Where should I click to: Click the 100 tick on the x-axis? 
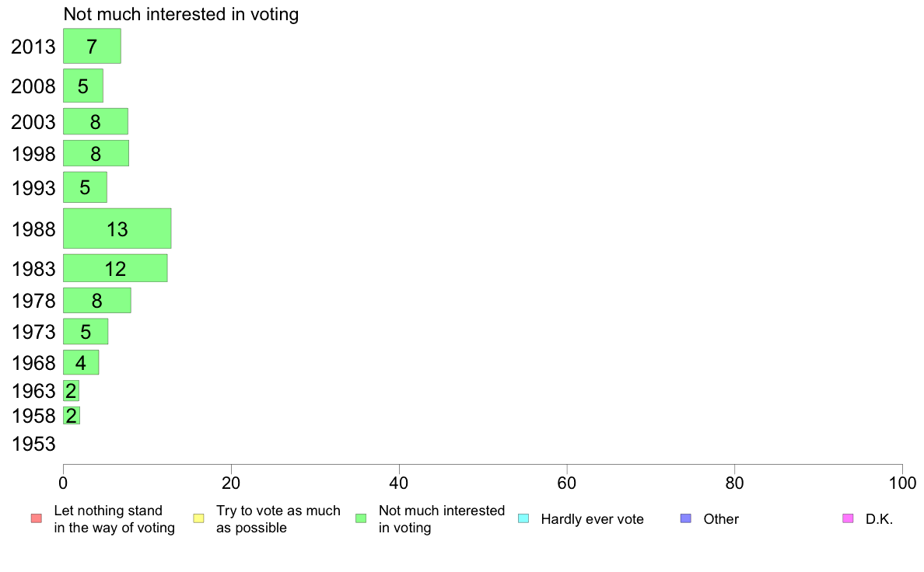902,483
